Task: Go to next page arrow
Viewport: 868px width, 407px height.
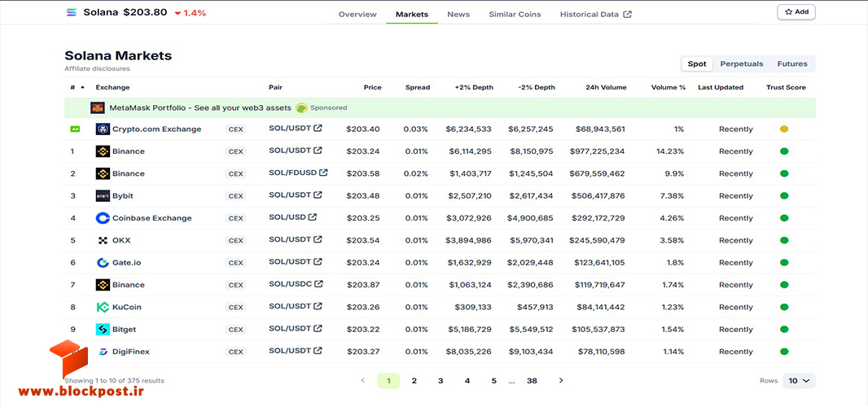Action: (561, 380)
